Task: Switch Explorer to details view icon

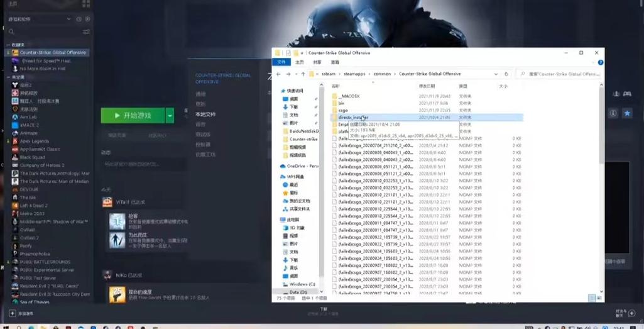Action: tap(592, 298)
